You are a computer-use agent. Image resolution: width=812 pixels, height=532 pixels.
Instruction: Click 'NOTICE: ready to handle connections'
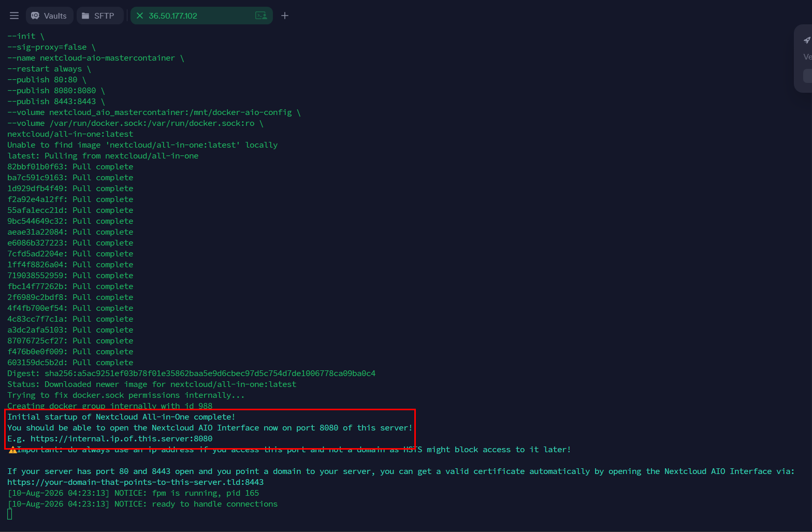pyautogui.click(x=196, y=504)
